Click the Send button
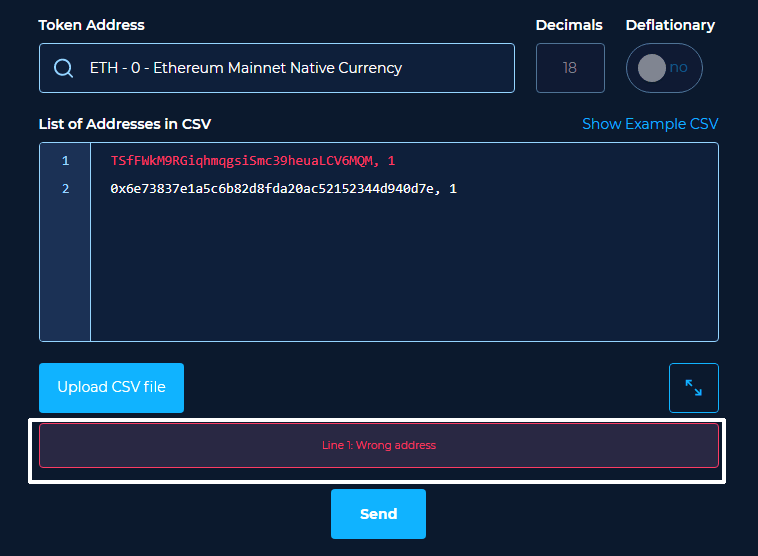The height and width of the screenshot is (556, 758). 379,513
